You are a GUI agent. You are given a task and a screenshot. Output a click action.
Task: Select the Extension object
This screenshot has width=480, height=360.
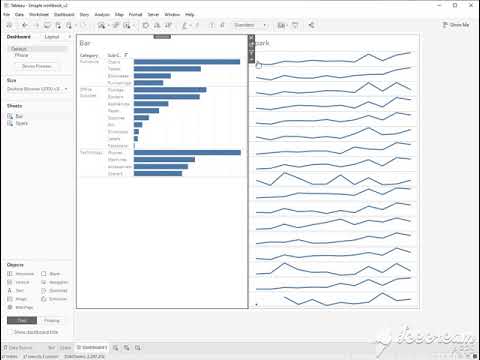pos(54,299)
